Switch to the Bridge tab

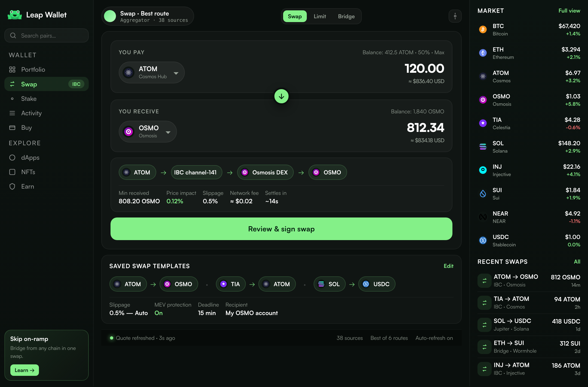pyautogui.click(x=346, y=16)
